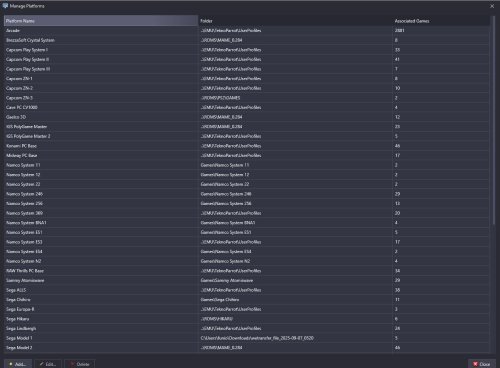
Task: Select the Konami PC Base row
Action: tap(246, 146)
